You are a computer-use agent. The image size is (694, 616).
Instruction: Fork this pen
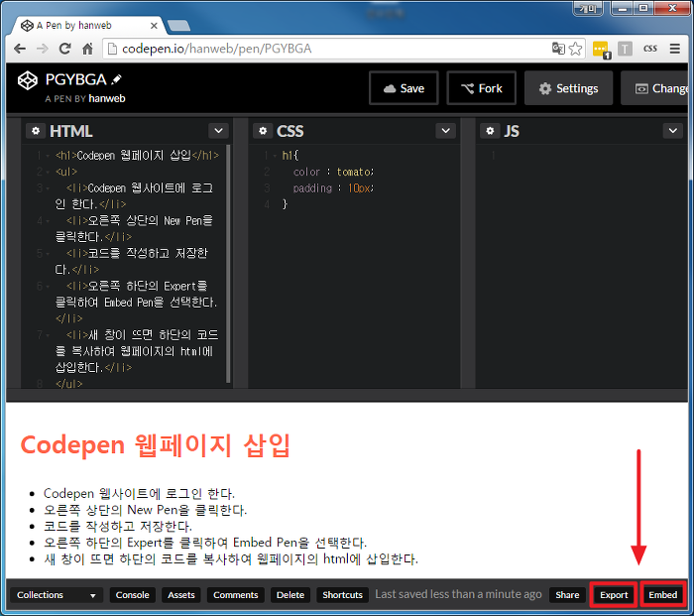pos(482,88)
